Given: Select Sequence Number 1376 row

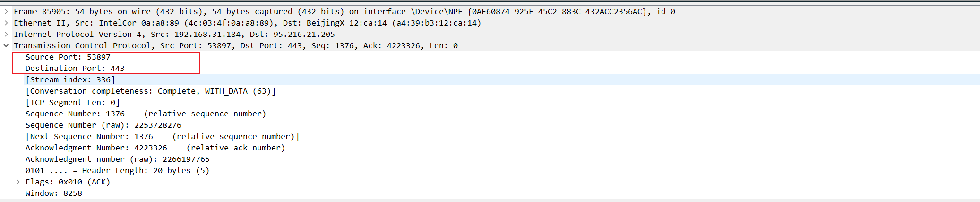Looking at the screenshot, I should (x=490, y=114).
